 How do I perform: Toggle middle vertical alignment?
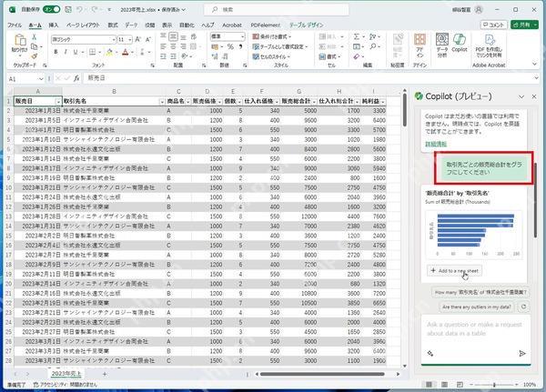pos(173,36)
